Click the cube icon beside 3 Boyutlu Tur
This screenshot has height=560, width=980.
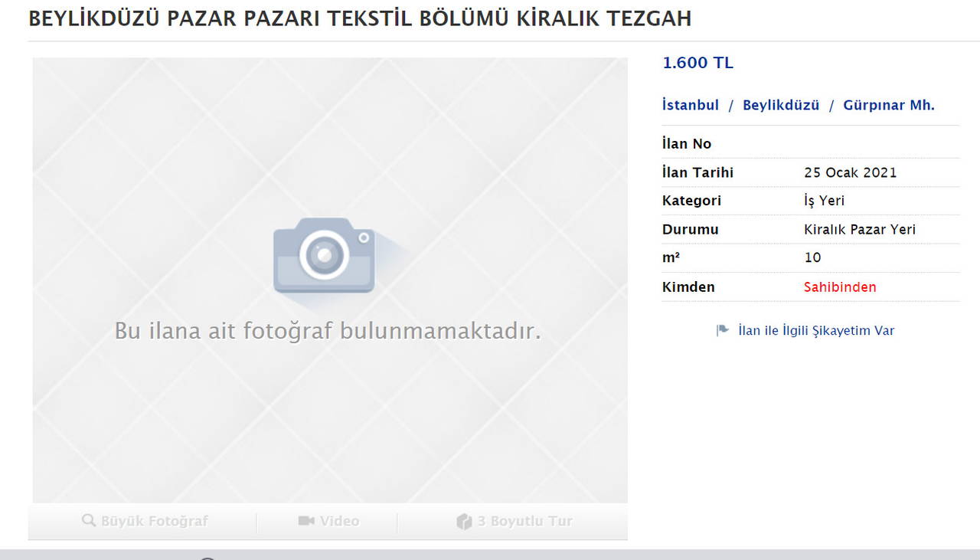point(464,522)
